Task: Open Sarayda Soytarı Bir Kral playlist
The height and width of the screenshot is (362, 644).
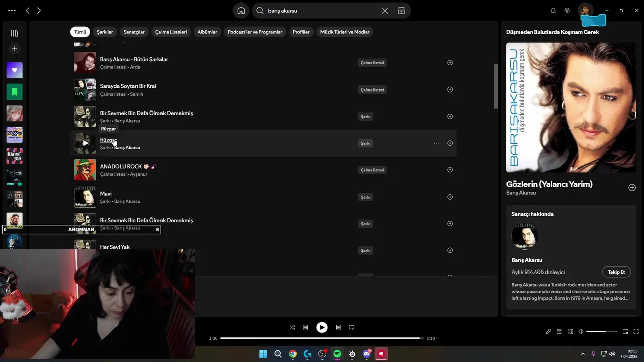Action: coord(128,86)
